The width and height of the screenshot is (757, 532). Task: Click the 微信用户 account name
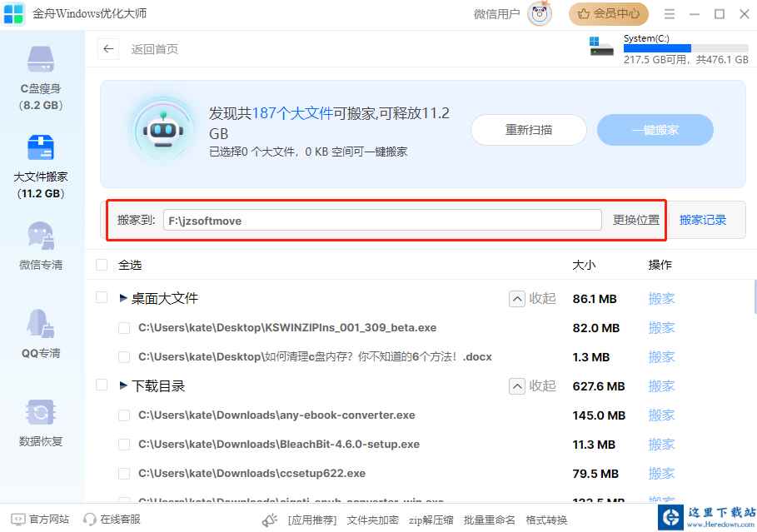point(496,14)
